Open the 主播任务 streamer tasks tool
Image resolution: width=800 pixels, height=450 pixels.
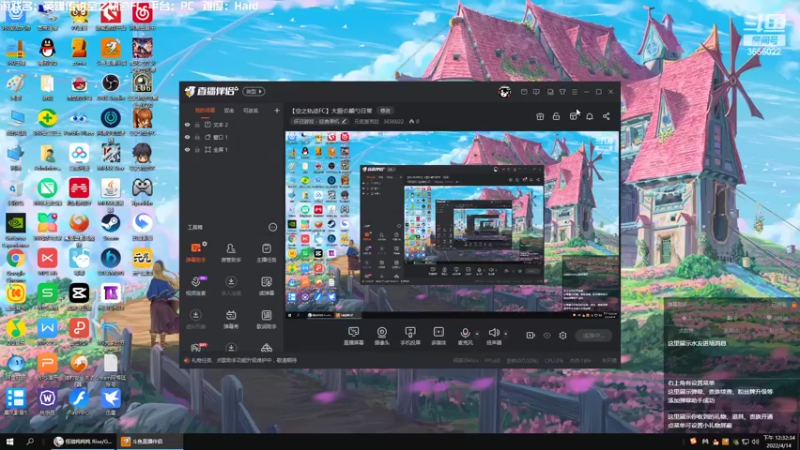click(266, 253)
